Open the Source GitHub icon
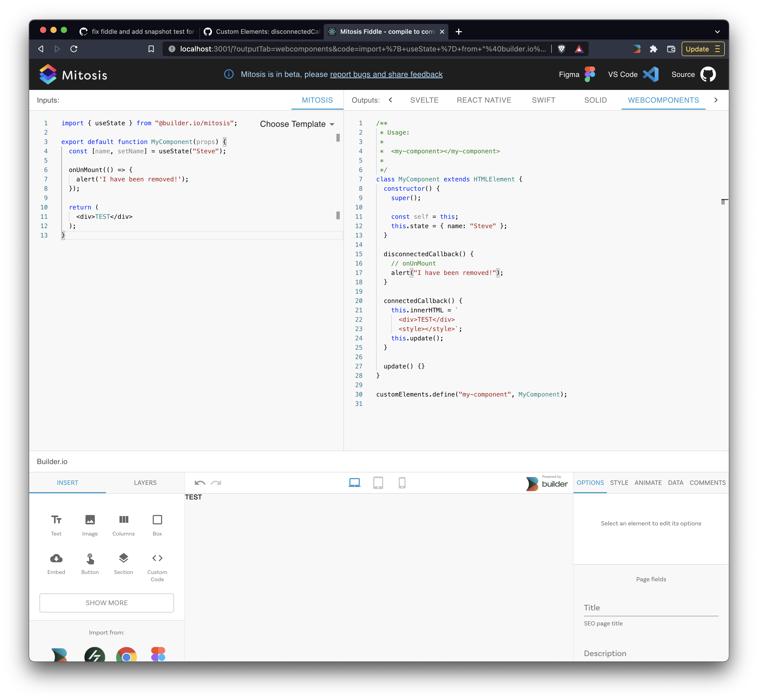The image size is (758, 700). (x=708, y=74)
